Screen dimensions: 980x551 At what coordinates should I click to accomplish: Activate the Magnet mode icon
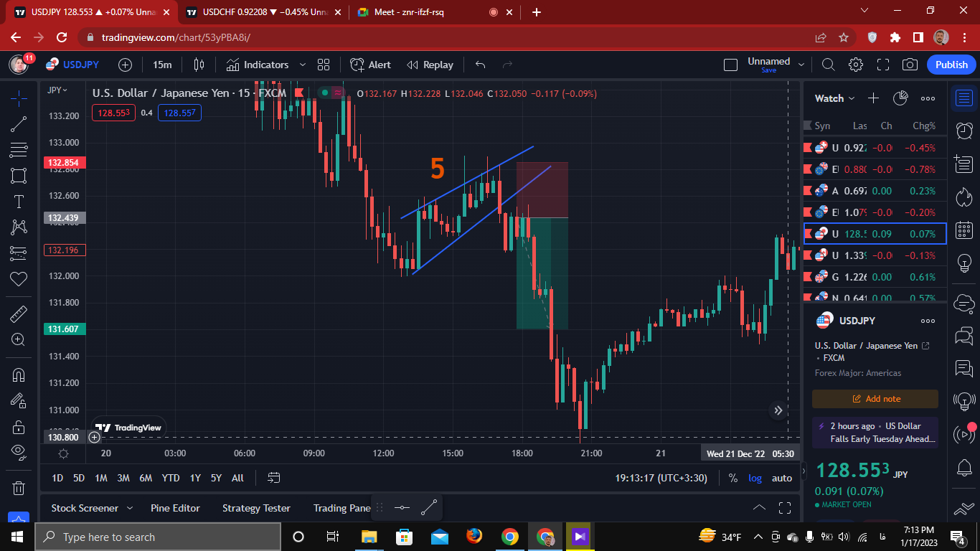click(x=19, y=375)
